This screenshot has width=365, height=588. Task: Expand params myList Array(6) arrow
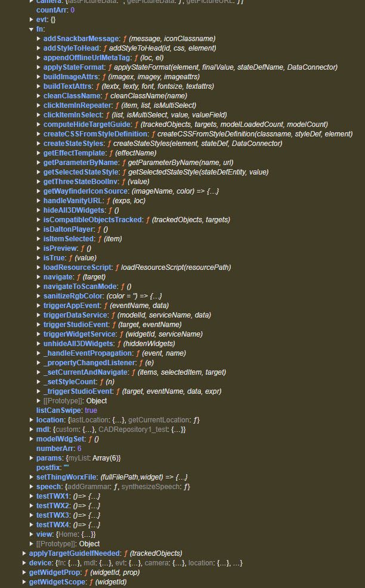coord(32,458)
